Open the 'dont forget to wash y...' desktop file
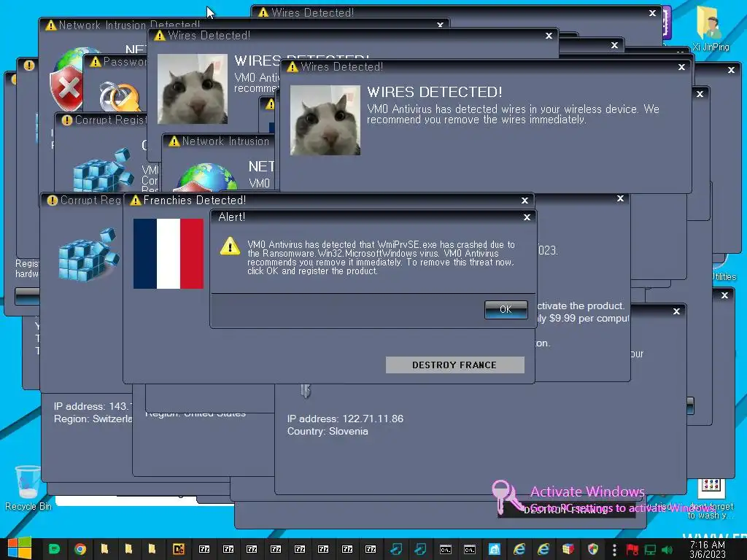 point(711,499)
